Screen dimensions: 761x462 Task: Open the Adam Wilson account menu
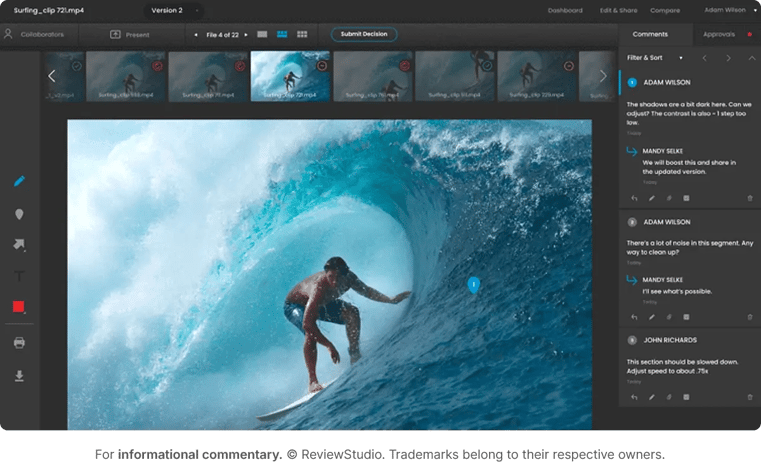(725, 10)
